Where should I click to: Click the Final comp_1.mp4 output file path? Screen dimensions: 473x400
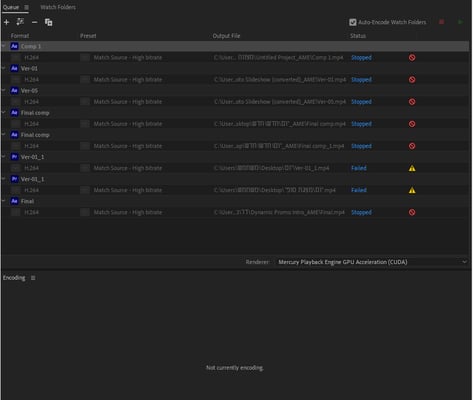click(x=279, y=146)
